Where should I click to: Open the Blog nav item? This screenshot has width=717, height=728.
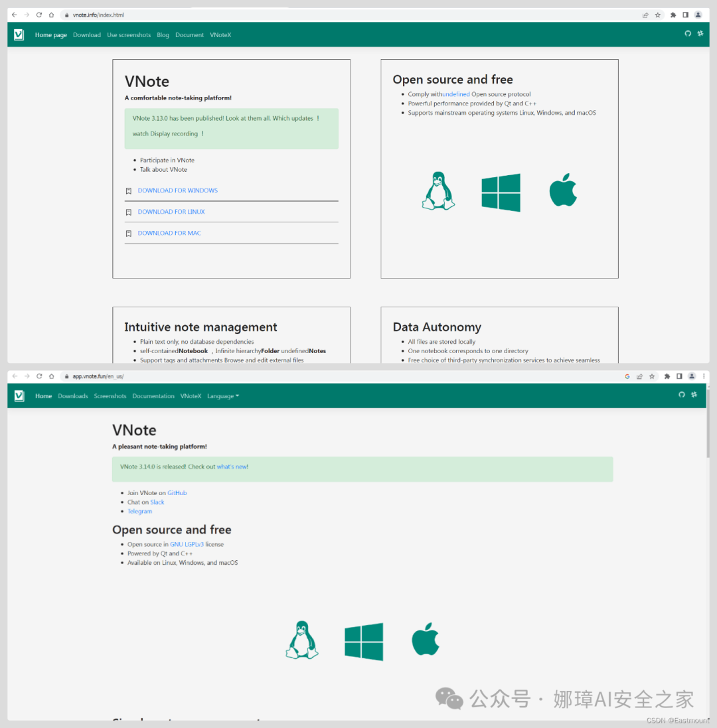coord(163,35)
